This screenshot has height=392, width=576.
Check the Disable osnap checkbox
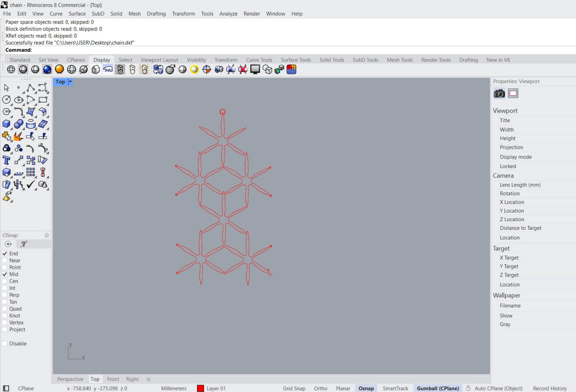(x=5, y=343)
